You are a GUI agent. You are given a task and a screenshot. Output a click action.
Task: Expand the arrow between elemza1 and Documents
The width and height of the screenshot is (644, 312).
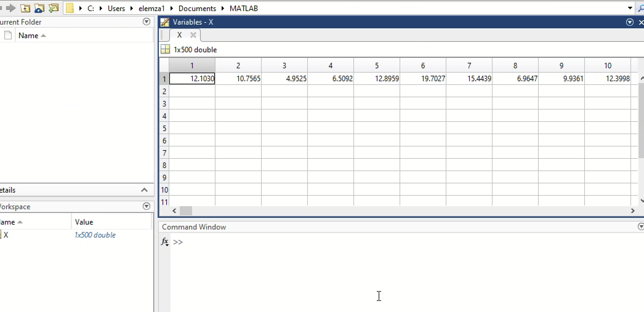coord(172,8)
